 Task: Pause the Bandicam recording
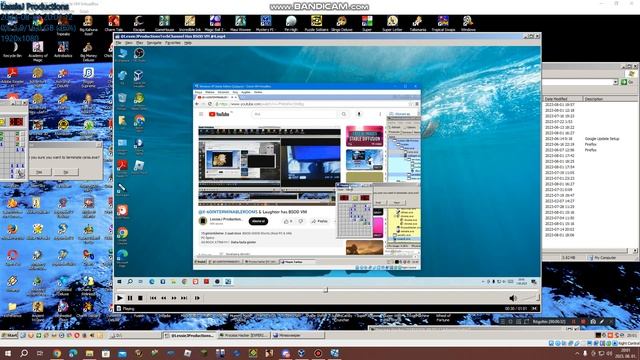coord(573,322)
